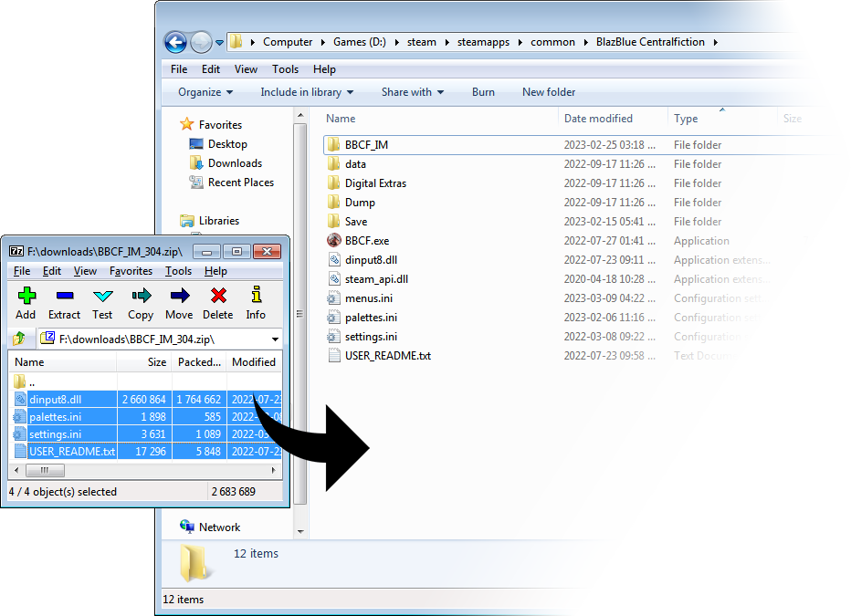Open the recent locations dropdown arrow
Viewport: 851px width, 616px height.
(219, 42)
